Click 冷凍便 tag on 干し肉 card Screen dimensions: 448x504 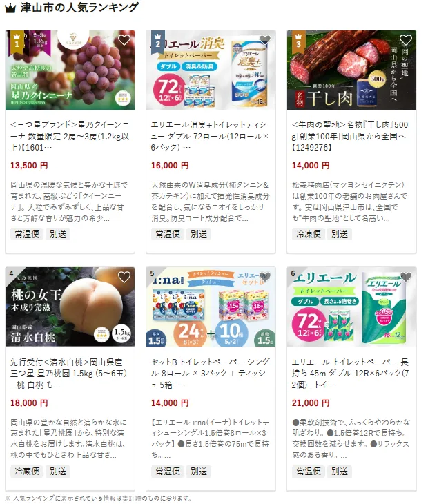tap(309, 234)
